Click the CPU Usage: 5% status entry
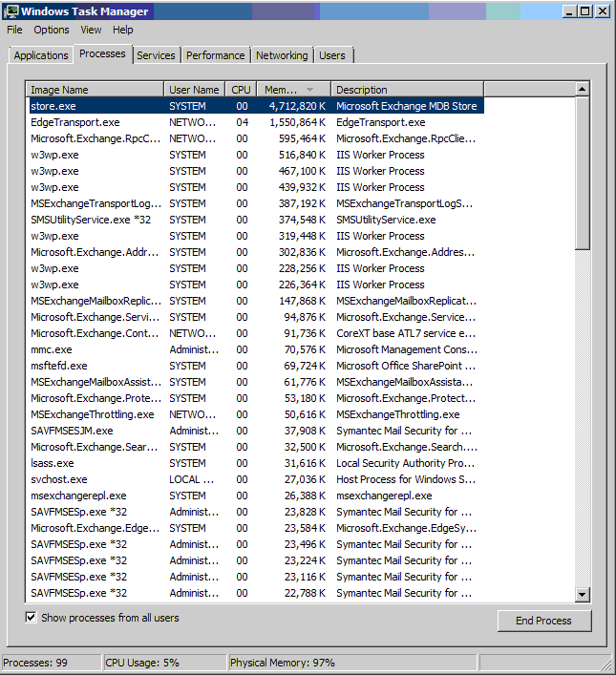 click(164, 663)
